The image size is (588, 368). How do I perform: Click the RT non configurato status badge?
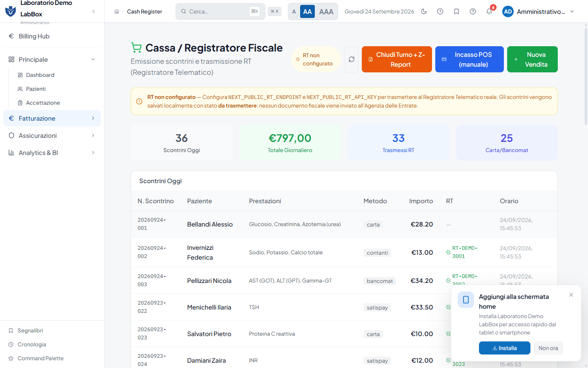click(x=316, y=59)
